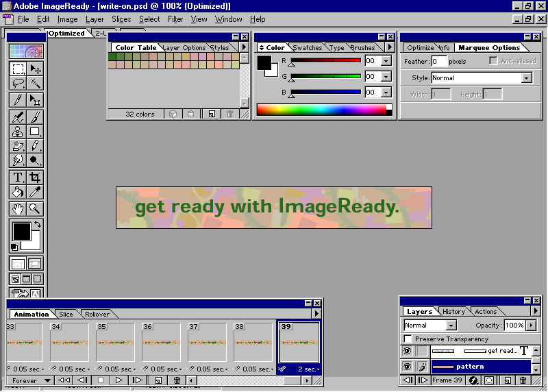548x392 pixels.
Task: Play the animation
Action: click(x=119, y=380)
